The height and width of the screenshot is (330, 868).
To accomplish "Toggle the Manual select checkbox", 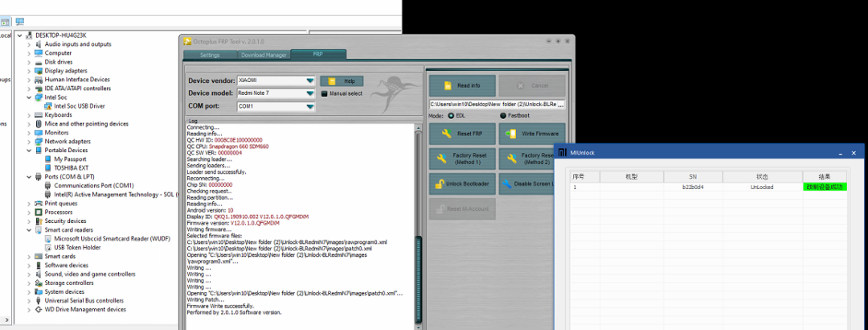I will tap(325, 93).
